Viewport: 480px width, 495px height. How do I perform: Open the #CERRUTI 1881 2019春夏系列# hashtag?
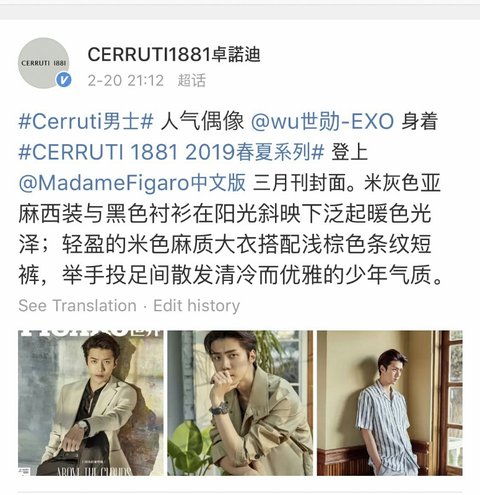pos(171,152)
